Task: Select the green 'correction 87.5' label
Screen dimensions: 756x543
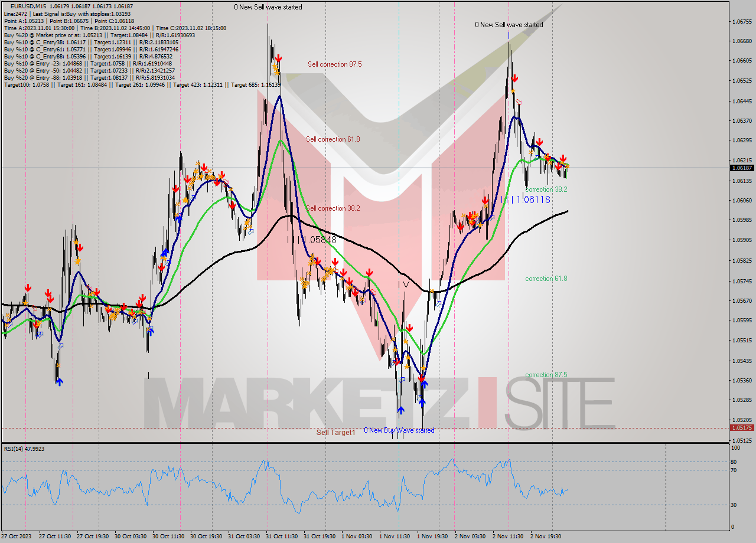Action: pos(546,375)
